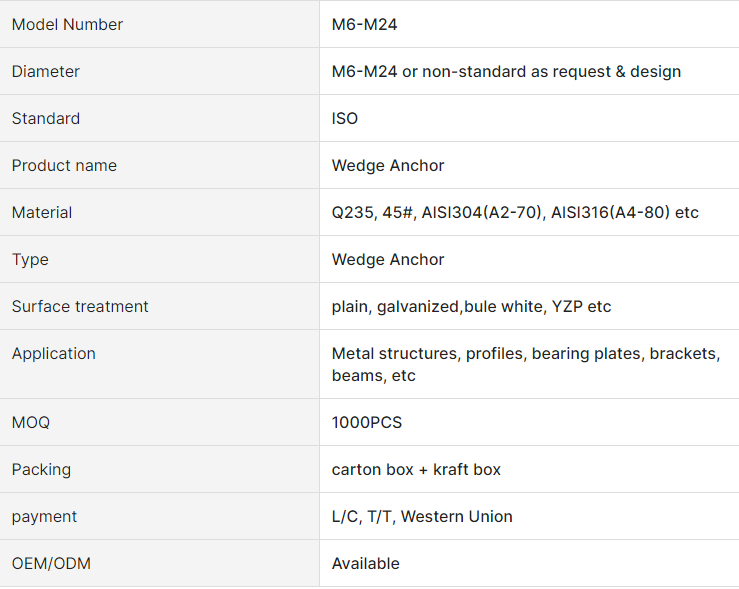739x589 pixels.
Task: Click the "carton box + kraft box" packing value
Action: coord(416,470)
